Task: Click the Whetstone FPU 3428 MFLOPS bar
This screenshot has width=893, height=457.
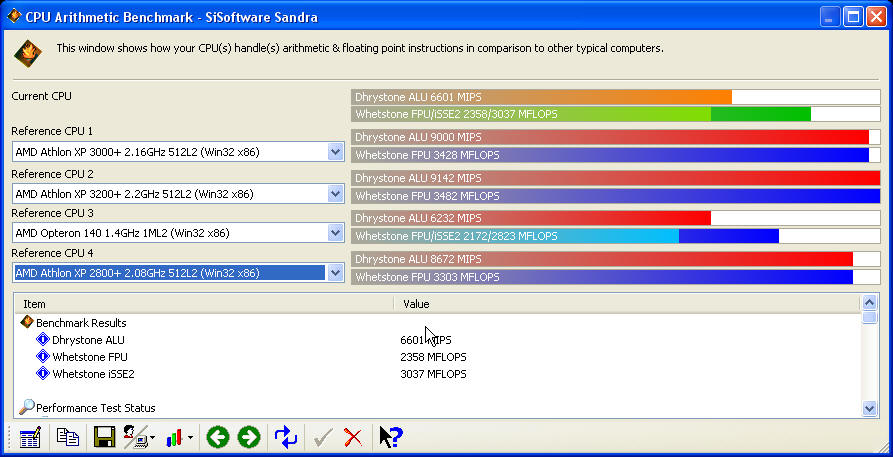Action: pos(616,155)
